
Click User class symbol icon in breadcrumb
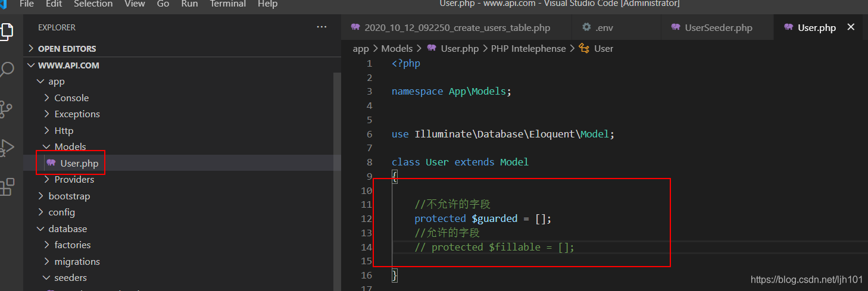584,49
